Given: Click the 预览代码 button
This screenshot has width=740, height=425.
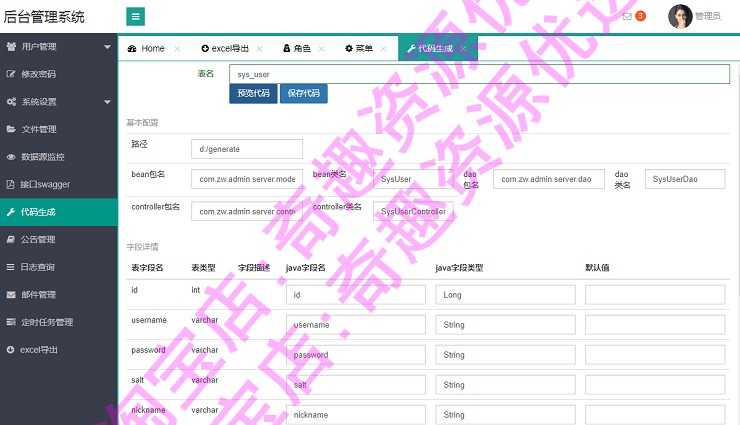Looking at the screenshot, I should tap(253, 93).
